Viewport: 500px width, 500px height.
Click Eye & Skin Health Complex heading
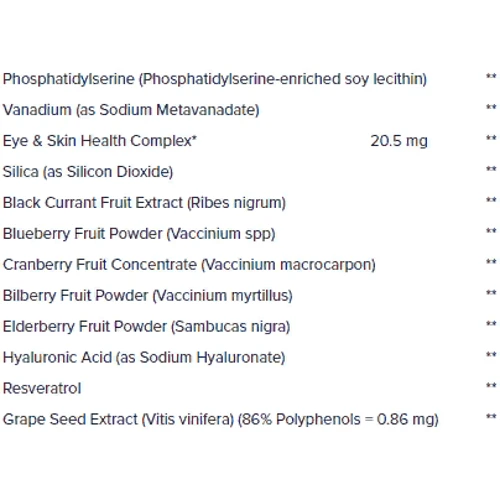click(x=100, y=141)
